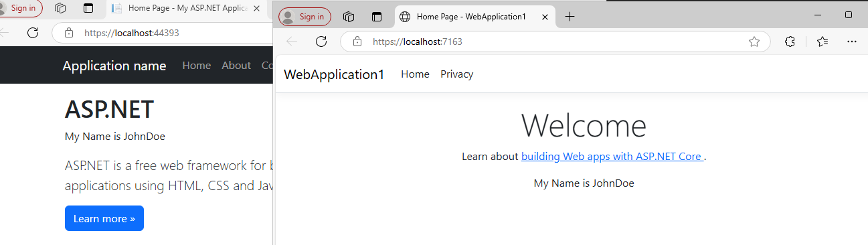Close the My ASP.NET Application tab
This screenshot has width=868, height=245.
(x=256, y=8)
